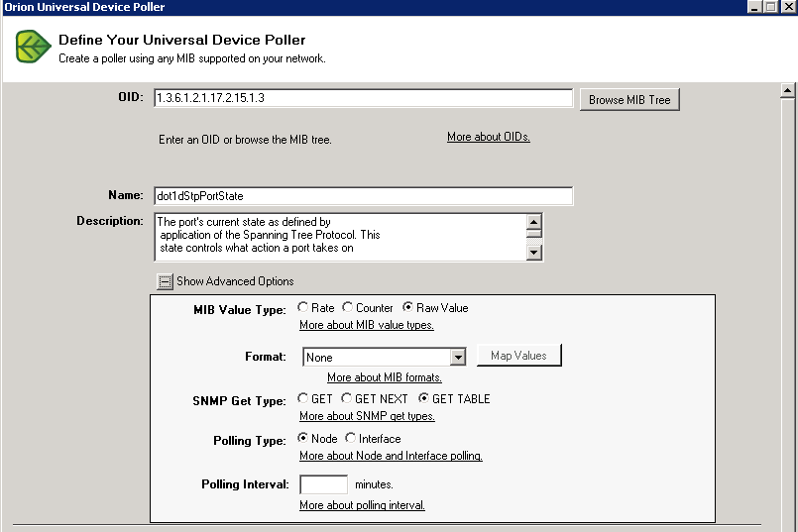Click the Polling Interval minutes box
Viewport: 798px width, 532px height.
(324, 484)
